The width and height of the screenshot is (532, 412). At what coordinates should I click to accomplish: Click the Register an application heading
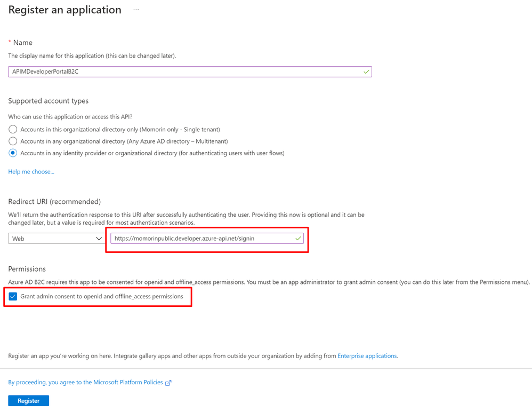65,10
